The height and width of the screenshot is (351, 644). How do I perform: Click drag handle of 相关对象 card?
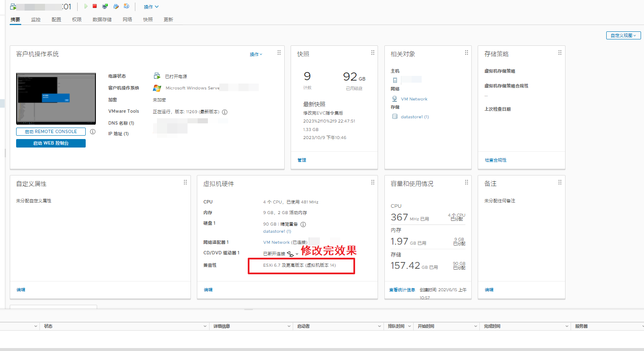pyautogui.click(x=466, y=53)
